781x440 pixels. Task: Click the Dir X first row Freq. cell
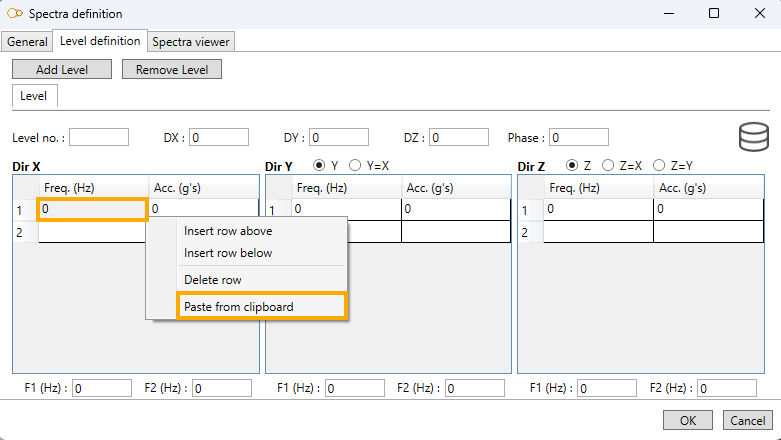pos(92,209)
